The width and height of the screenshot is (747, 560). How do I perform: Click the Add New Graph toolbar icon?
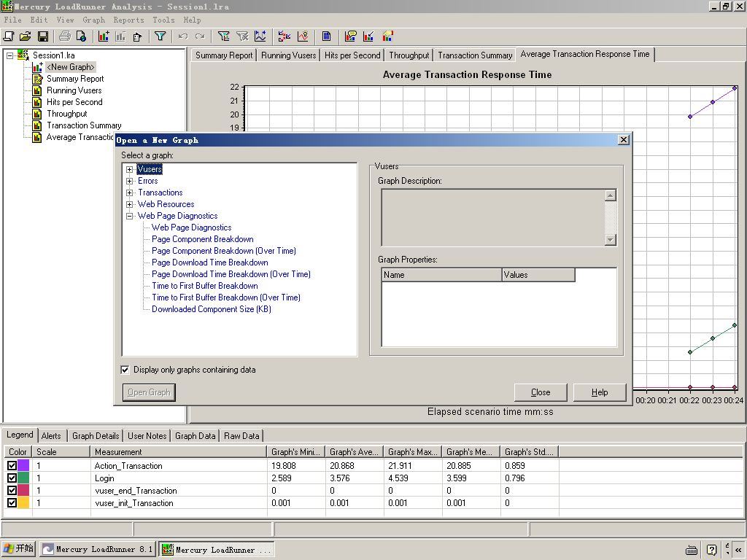click(x=104, y=36)
